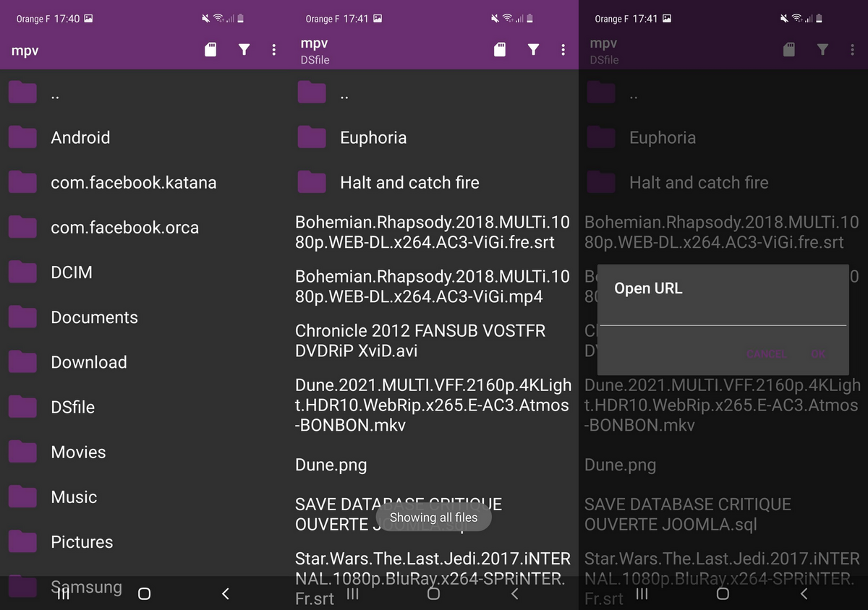Image resolution: width=868 pixels, height=610 pixels.
Task: Open the three-dot overflow menu on the middle screen
Action: 563,49
